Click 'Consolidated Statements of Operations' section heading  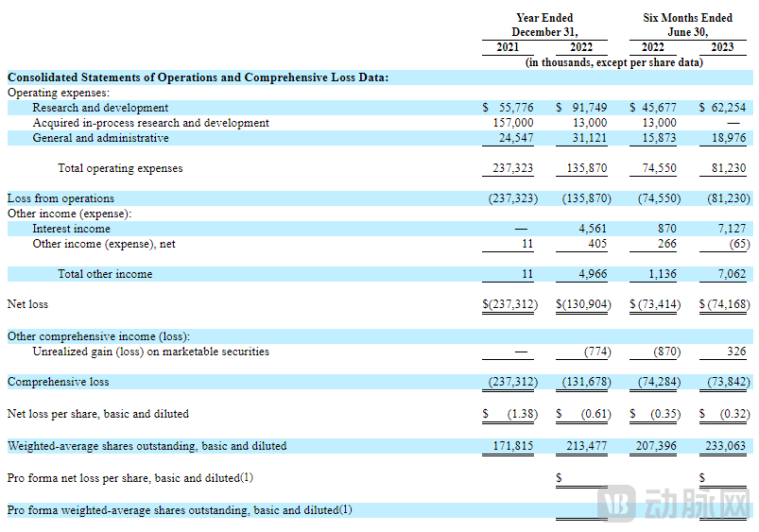[x=198, y=77]
